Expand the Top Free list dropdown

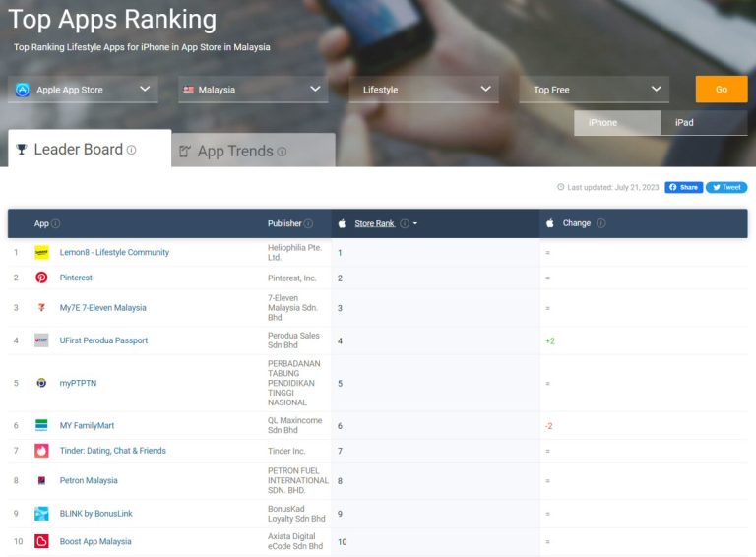[594, 90]
